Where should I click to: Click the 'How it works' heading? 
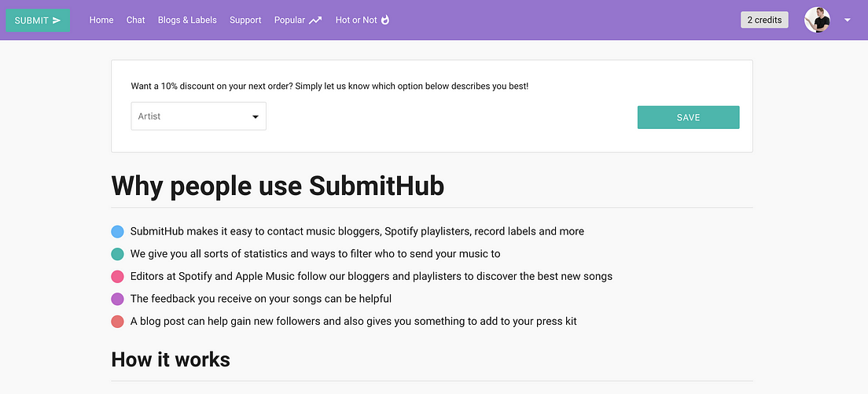(x=171, y=359)
